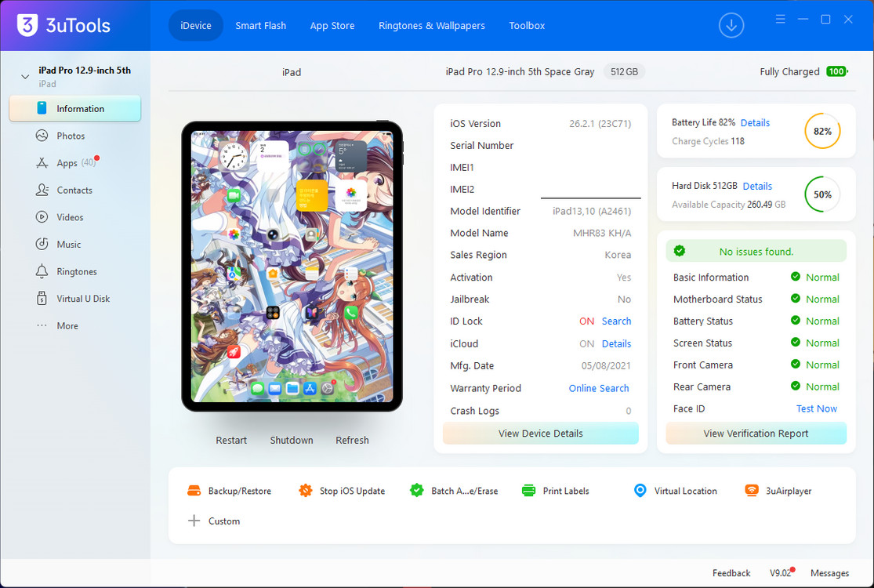This screenshot has height=588, width=874.
Task: Click the Ringtones bell icon
Action: tap(42, 271)
